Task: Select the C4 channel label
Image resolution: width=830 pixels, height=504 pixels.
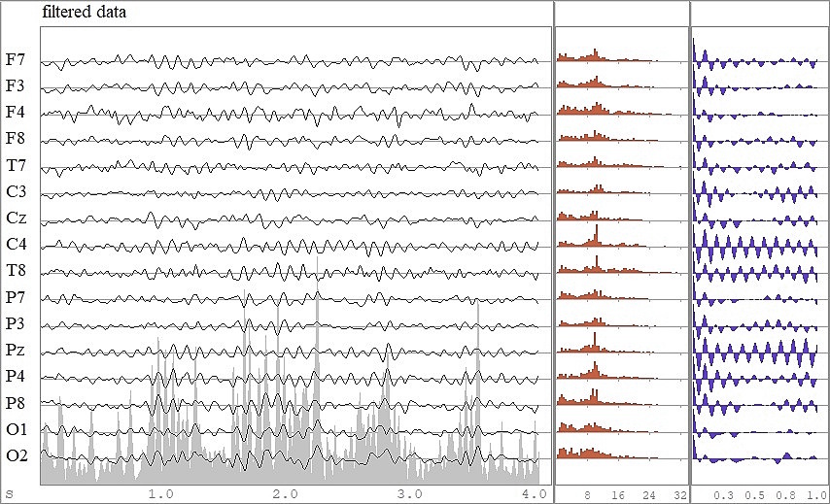Action: (16, 245)
